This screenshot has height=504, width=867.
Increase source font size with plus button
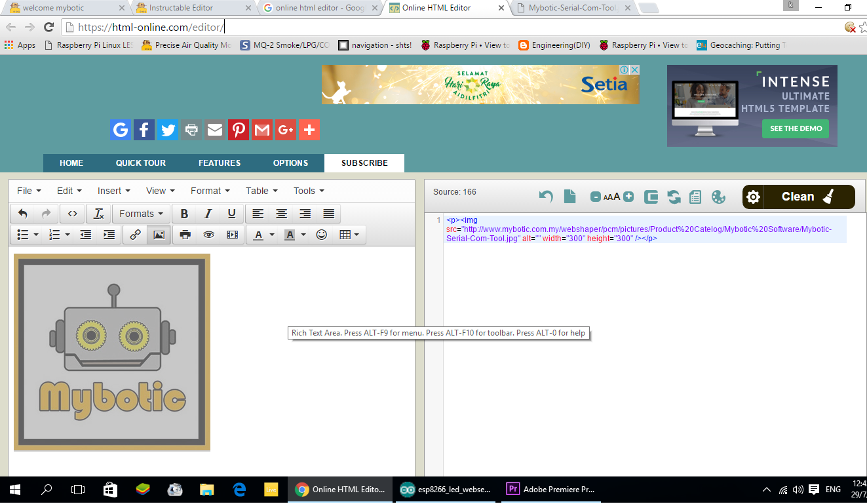tap(628, 197)
